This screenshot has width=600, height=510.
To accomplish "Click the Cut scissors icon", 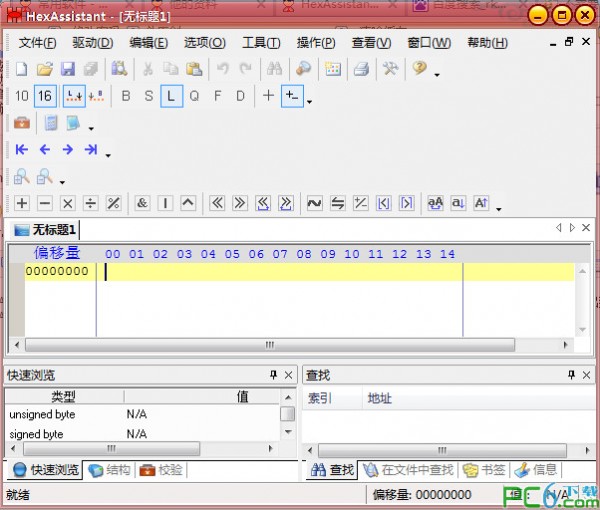I will pos(148,69).
